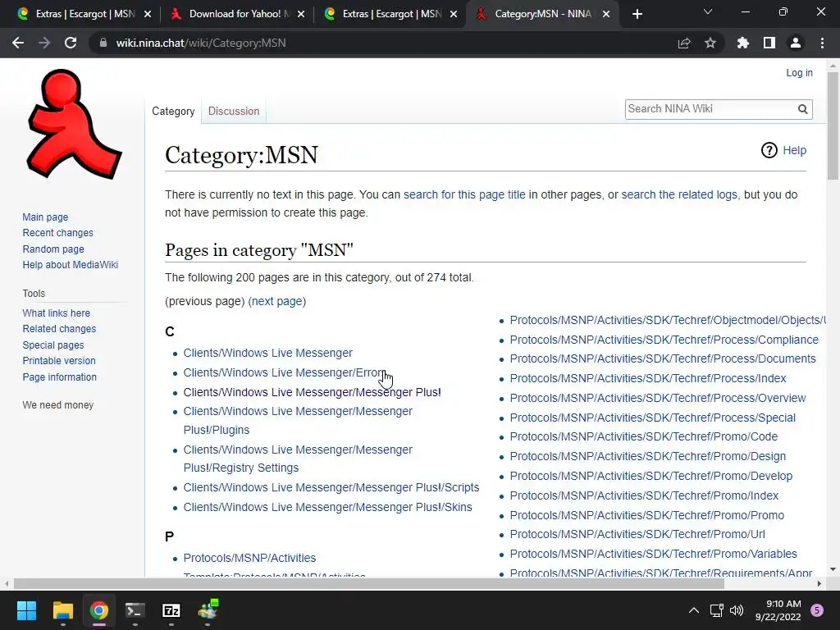Open Messenger Plus!/Scripts link
The width and height of the screenshot is (840, 630).
[331, 487]
